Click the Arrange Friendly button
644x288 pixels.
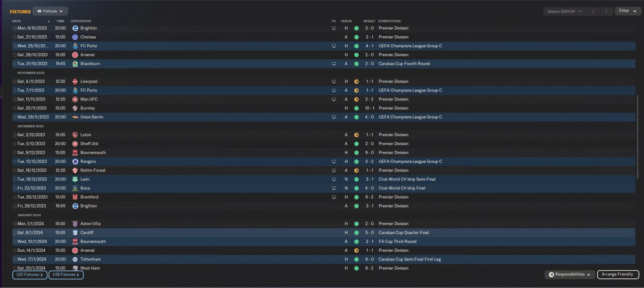(x=618, y=274)
